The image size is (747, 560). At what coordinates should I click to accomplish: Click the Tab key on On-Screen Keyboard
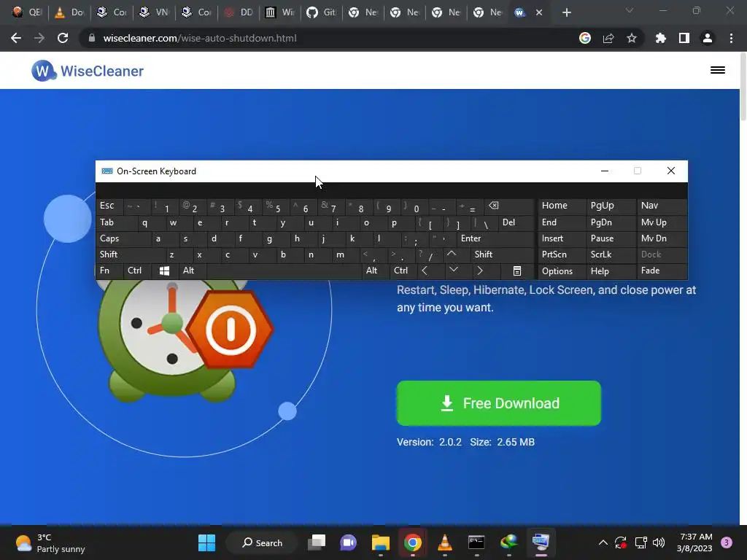tap(117, 222)
